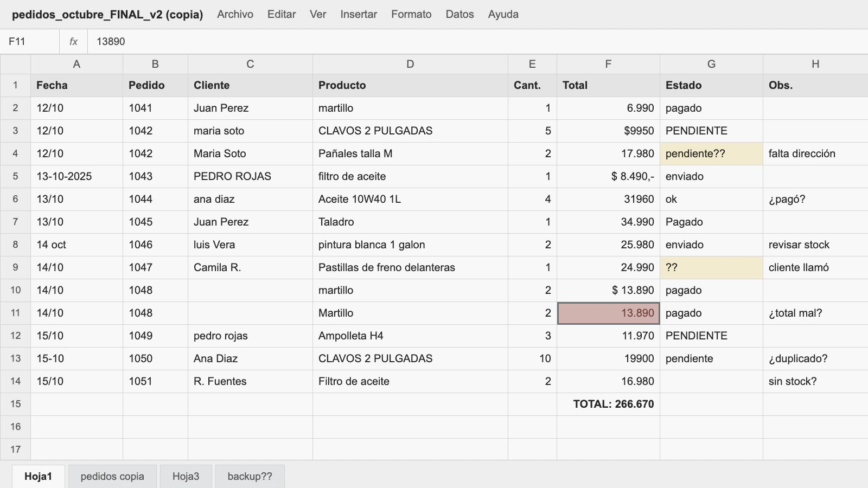
Task: Select the cell 'falta dirección'
Action: click(x=815, y=153)
